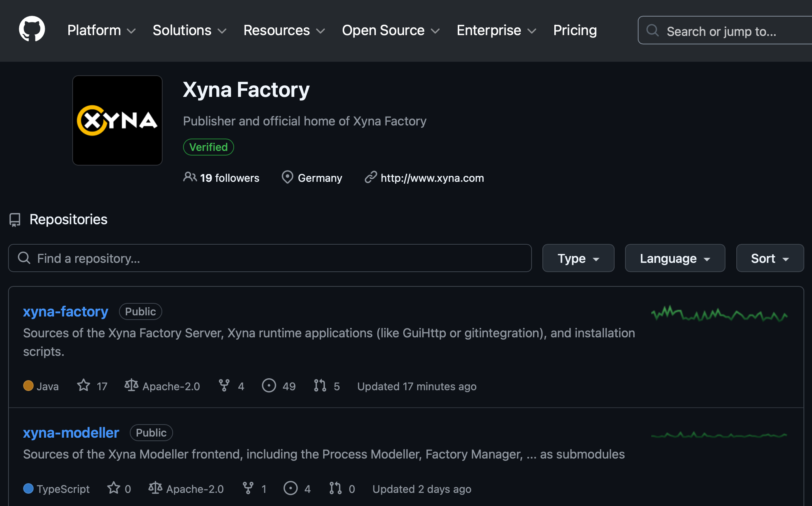Screen dimensions: 812x506
Task: Click the followers people icon
Action: (x=190, y=177)
